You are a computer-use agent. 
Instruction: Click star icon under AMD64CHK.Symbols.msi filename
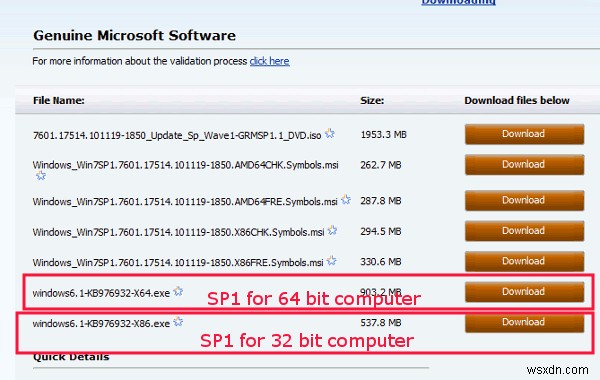point(41,176)
